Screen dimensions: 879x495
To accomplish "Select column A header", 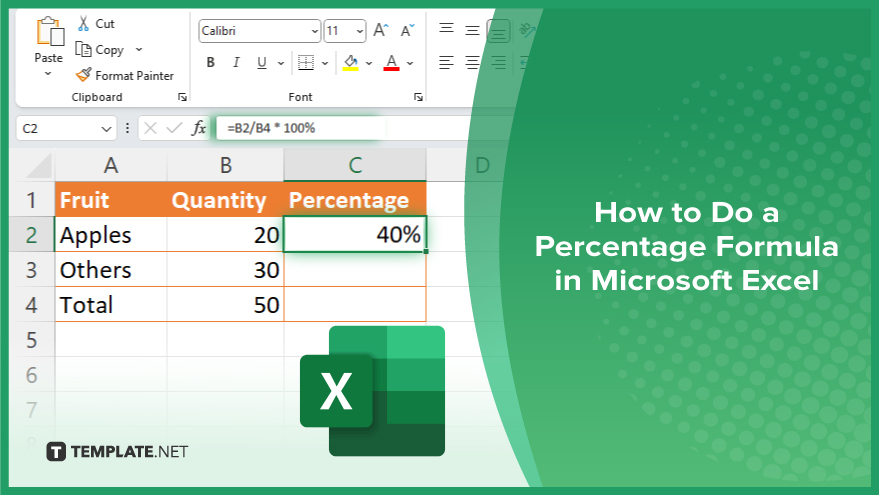I will [111, 165].
